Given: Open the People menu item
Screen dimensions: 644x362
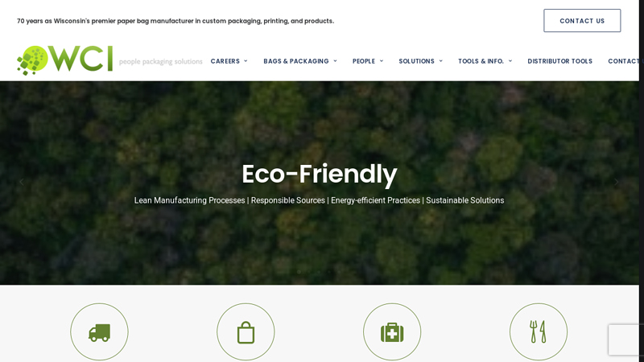Looking at the screenshot, I should 364,61.
